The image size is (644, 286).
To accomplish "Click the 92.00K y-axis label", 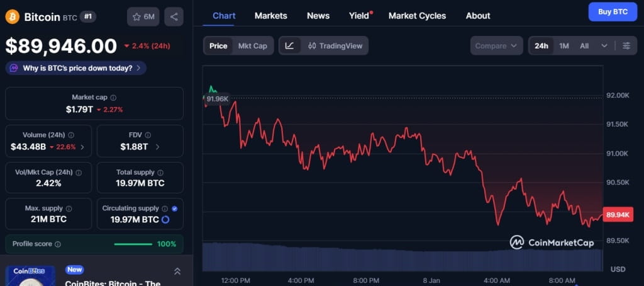I will tap(618, 96).
